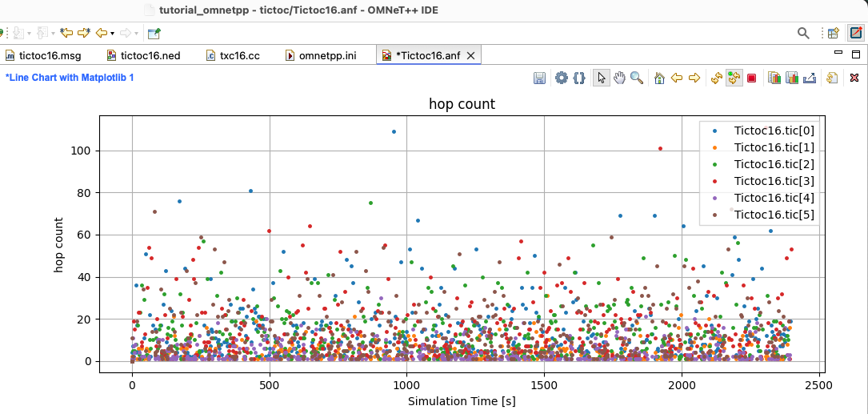This screenshot has width=868, height=414.
Task: Click the Previous Annotation icon
Action: click(x=42, y=34)
